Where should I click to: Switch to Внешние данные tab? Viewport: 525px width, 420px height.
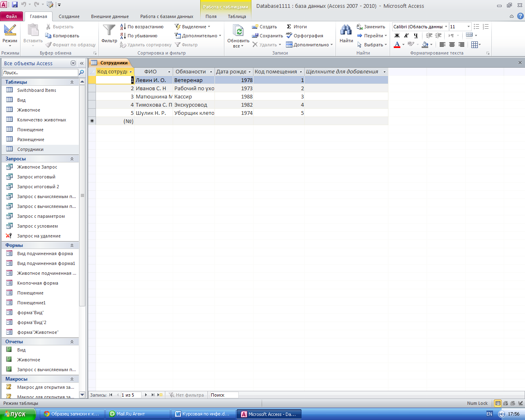pos(110,16)
